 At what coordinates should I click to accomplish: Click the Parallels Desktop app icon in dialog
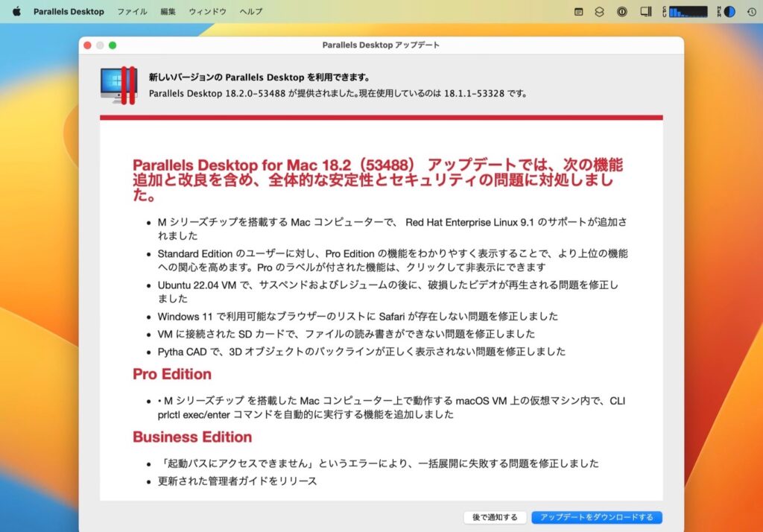118,85
